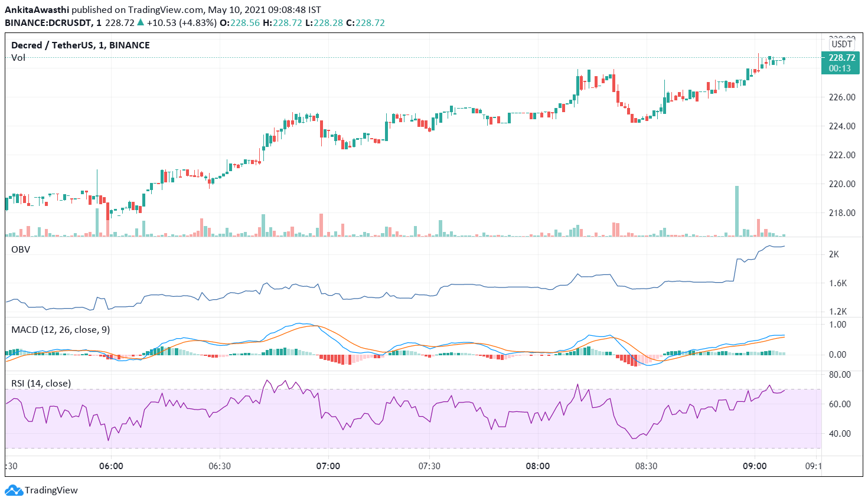Click the H:228.72 high value
868x504 pixels.
tap(282, 23)
